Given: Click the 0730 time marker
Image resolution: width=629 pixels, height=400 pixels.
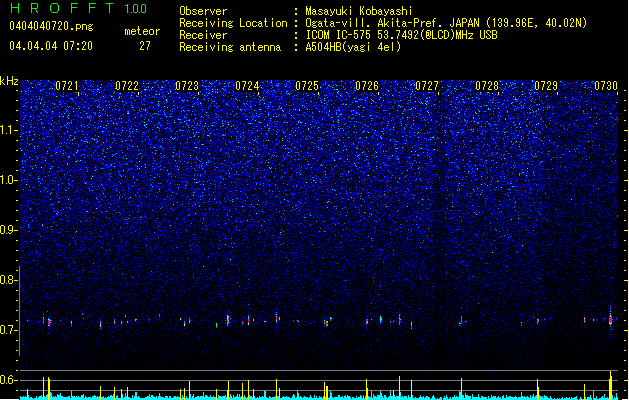Looking at the screenshot, I should click(x=606, y=86).
